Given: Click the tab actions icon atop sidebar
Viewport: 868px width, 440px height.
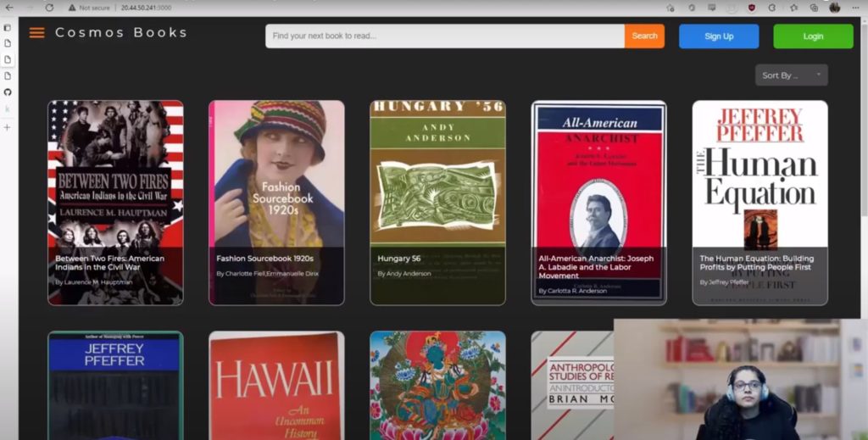Looking at the screenshot, I should point(8,27).
